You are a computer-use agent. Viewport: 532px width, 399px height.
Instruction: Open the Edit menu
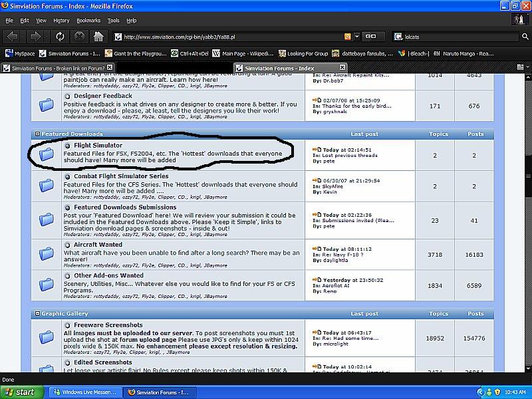[25, 21]
